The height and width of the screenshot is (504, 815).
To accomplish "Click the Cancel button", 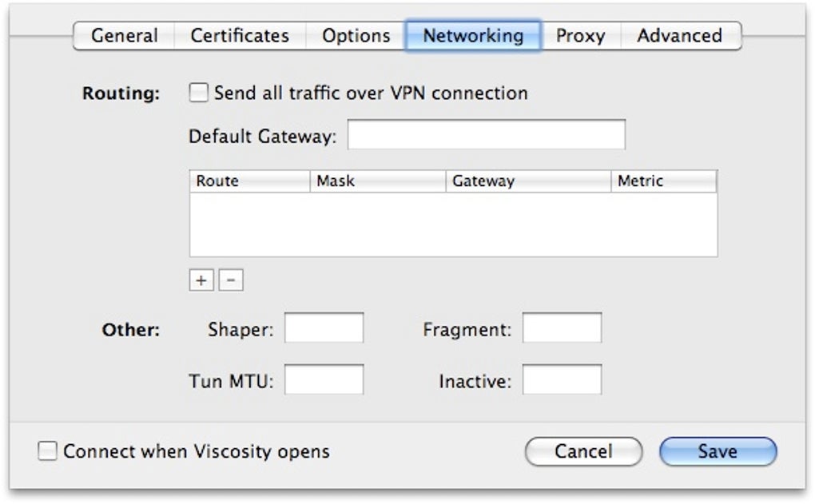I will point(583,451).
